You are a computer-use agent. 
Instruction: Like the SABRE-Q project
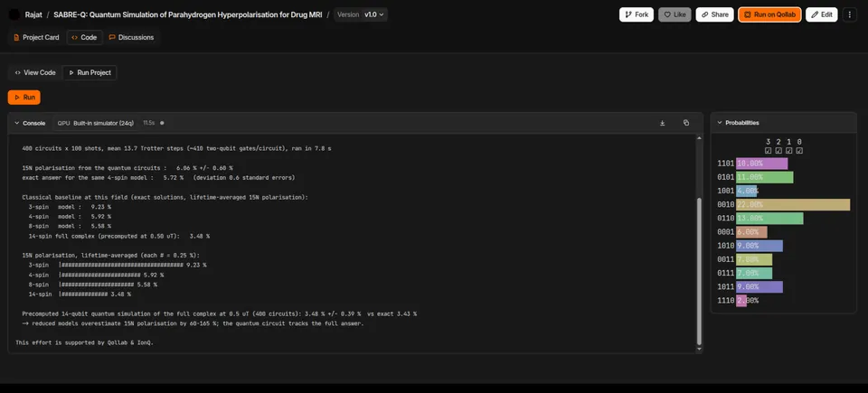click(675, 15)
